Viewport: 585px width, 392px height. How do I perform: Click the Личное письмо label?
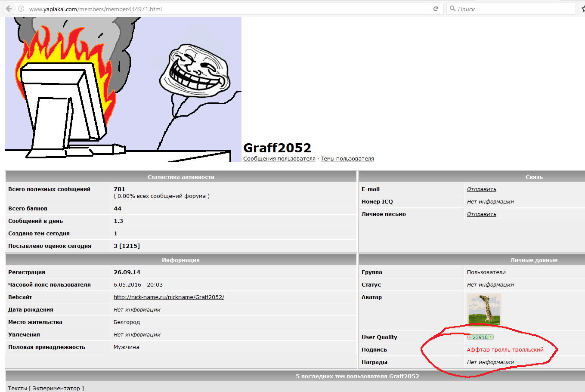[x=384, y=214]
